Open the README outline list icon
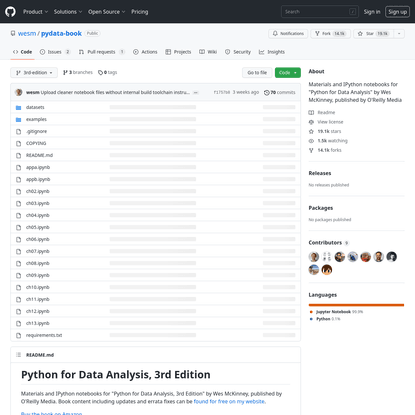Viewport: 415px width, 415px height. pyautogui.click(x=19, y=355)
